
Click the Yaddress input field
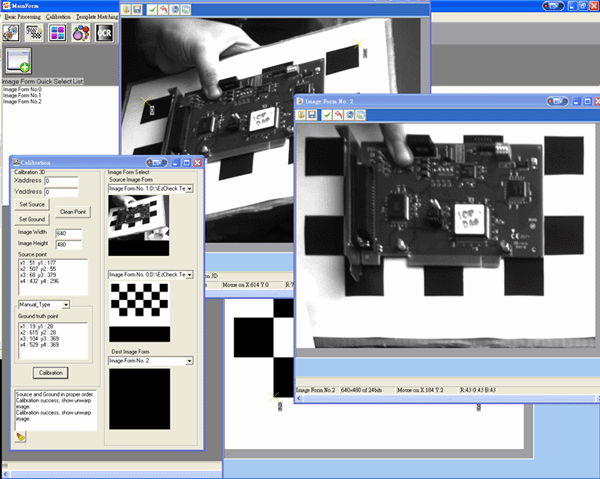[x=61, y=192]
